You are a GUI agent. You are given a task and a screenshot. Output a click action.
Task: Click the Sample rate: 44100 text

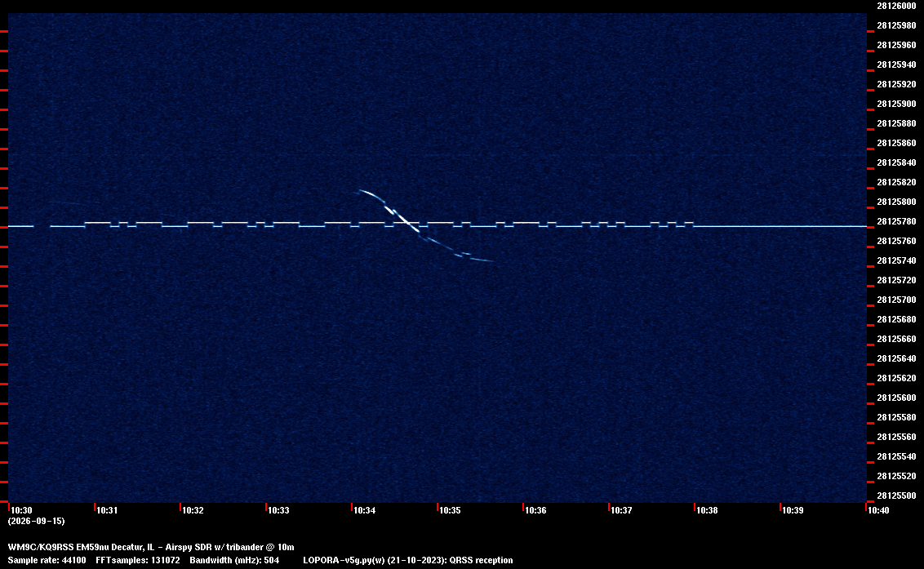(x=47, y=560)
